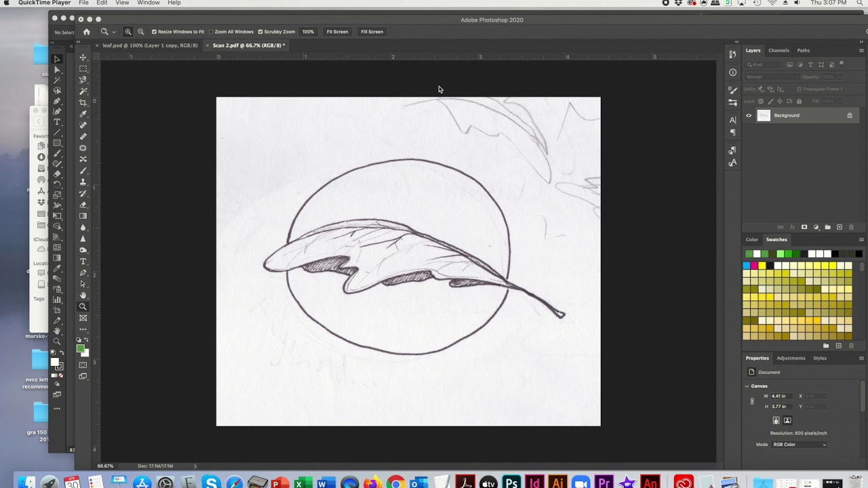Toggle Resize Windows to Fit checkbox
The height and width of the screenshot is (488, 868).
(154, 32)
